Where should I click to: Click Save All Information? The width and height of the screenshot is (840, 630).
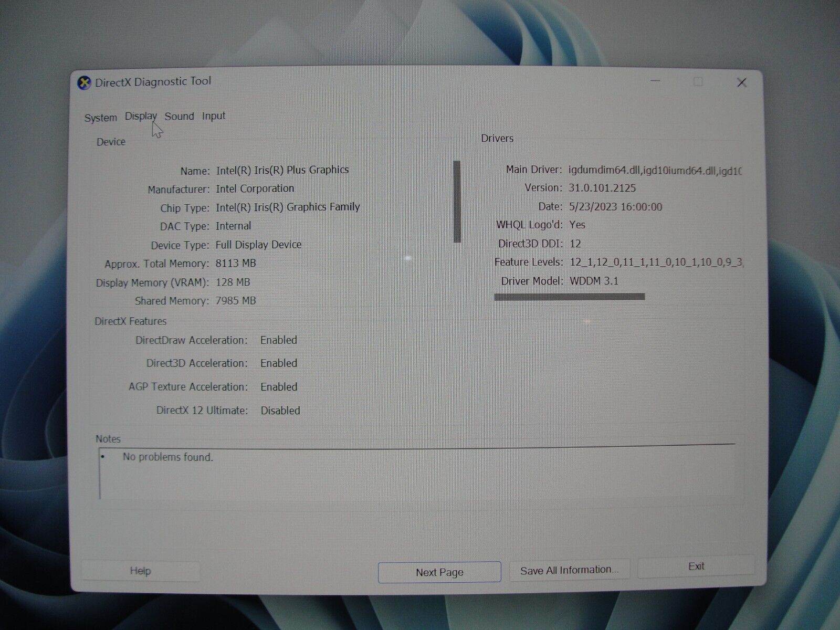point(569,569)
